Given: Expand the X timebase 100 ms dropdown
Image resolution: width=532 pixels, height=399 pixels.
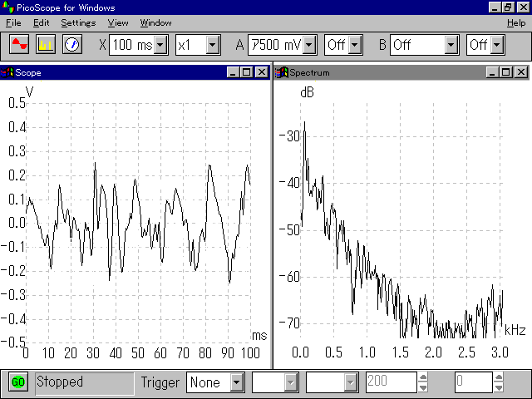Looking at the screenshot, I should coord(160,45).
